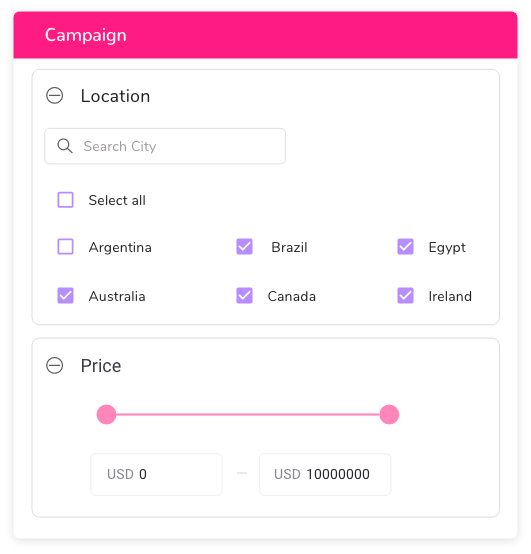Select the minimum price USD 0 field

[156, 474]
